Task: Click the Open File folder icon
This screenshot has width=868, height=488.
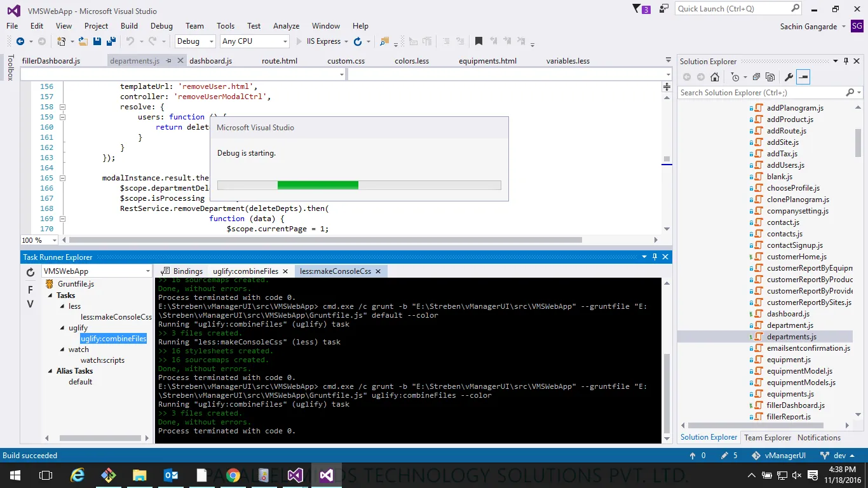Action: 83,41
